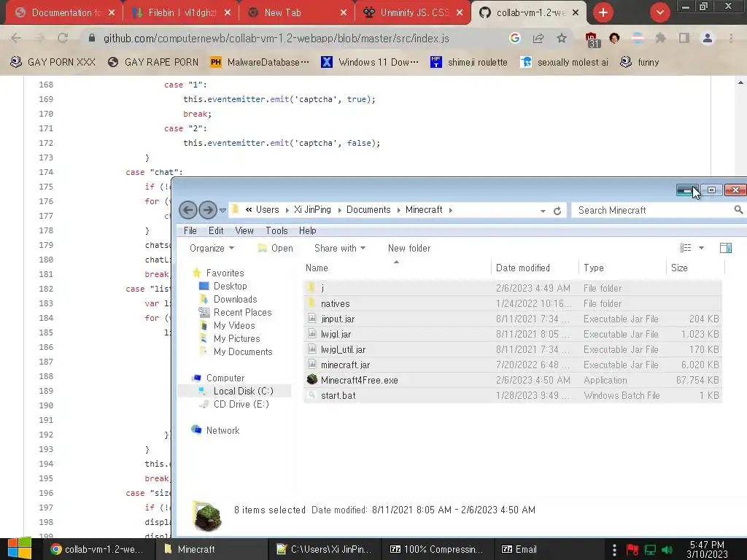Refresh the Minecraft folder view
The width and height of the screenshot is (747, 560).
click(x=557, y=211)
